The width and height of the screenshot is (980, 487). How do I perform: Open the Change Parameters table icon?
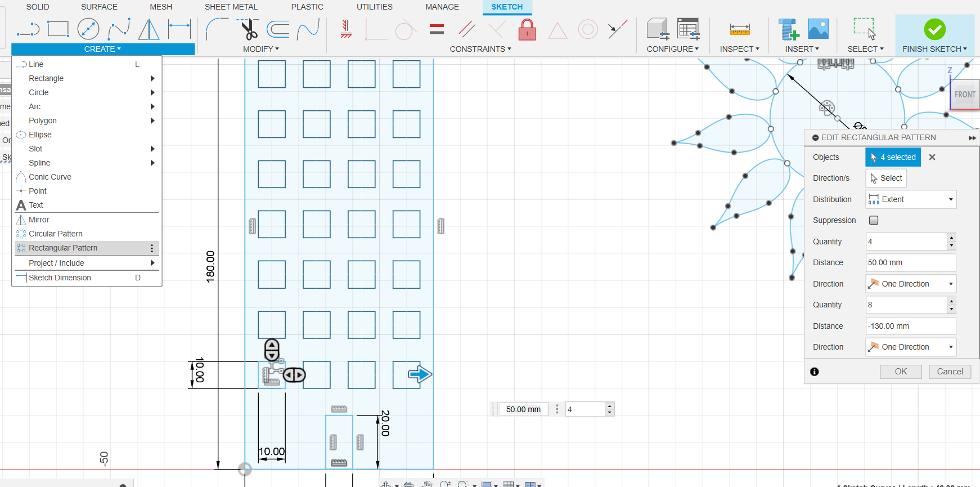pyautogui.click(x=689, y=29)
